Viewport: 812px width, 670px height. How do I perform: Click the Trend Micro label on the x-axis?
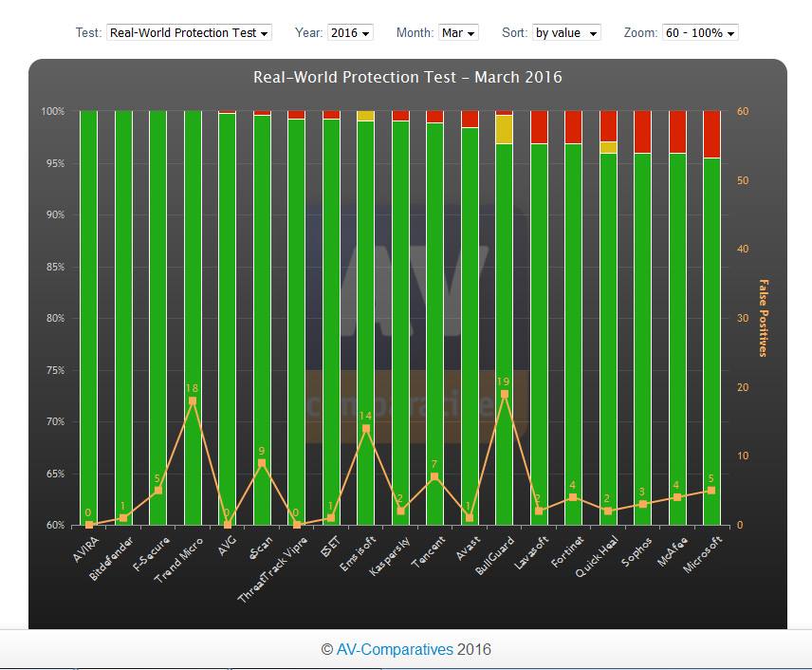coord(178,560)
